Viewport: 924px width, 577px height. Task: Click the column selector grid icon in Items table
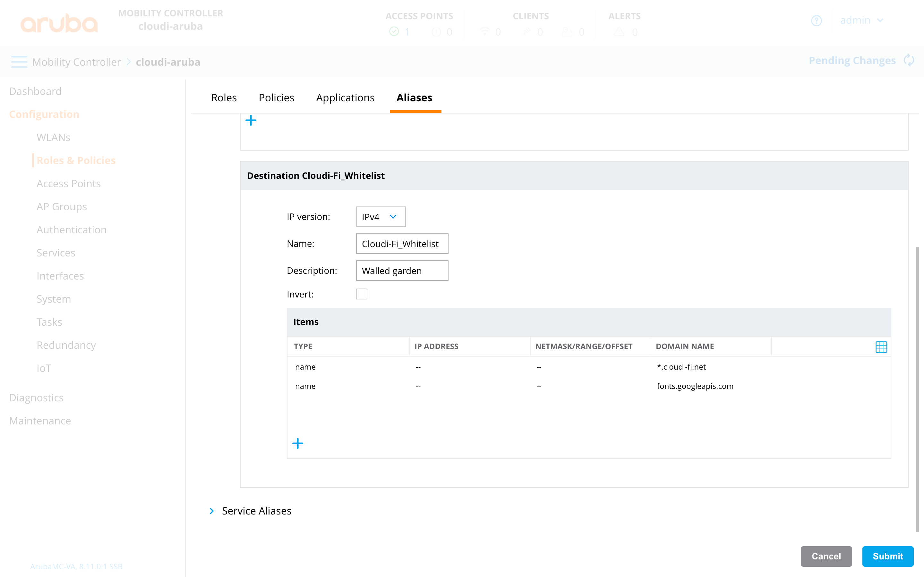click(881, 347)
